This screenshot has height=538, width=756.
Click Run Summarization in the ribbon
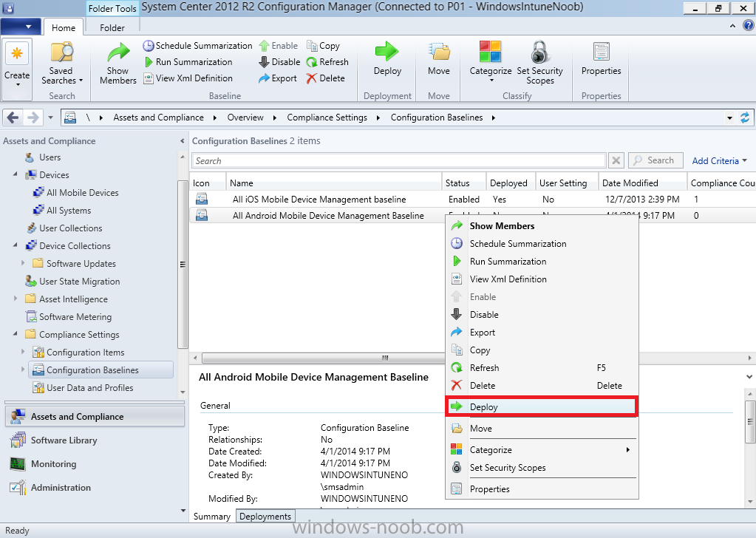coord(188,62)
